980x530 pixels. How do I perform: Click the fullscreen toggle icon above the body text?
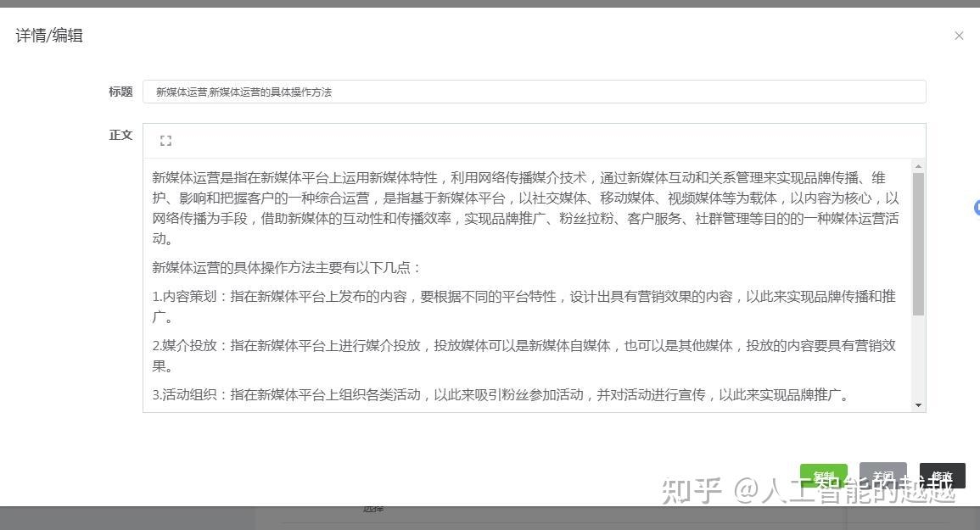(165, 140)
